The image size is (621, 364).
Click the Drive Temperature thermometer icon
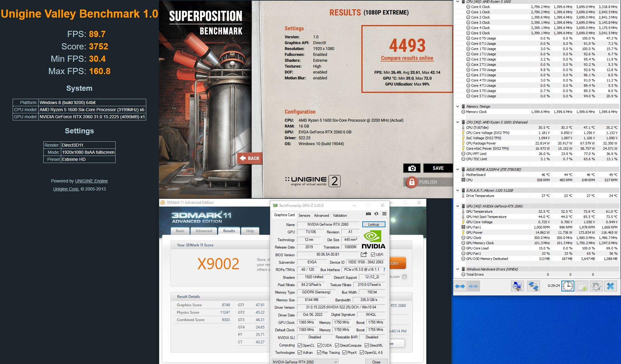[x=463, y=196]
